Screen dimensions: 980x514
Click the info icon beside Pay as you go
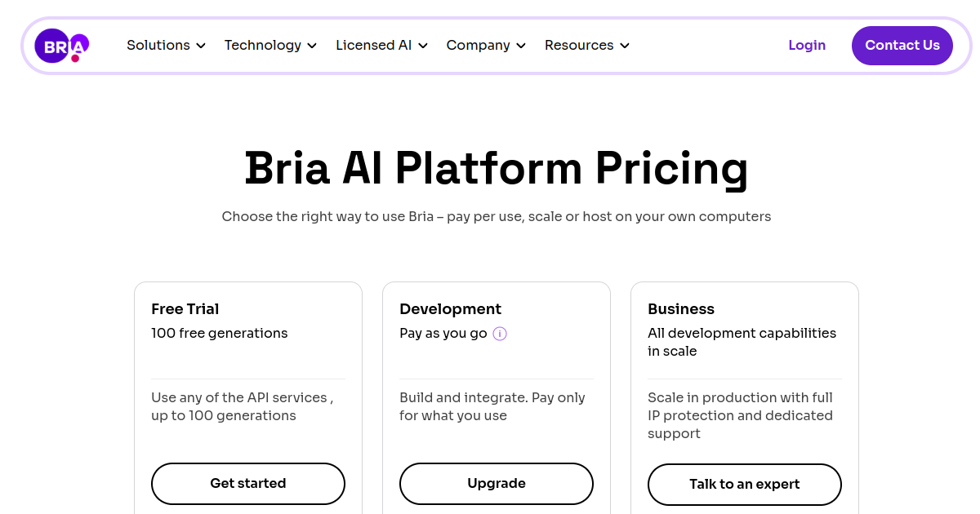pyautogui.click(x=500, y=333)
